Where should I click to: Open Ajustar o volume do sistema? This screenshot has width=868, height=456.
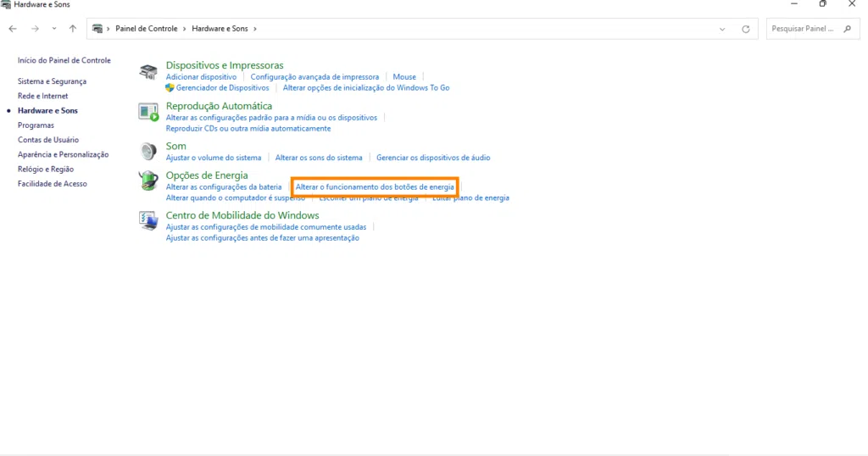click(214, 158)
